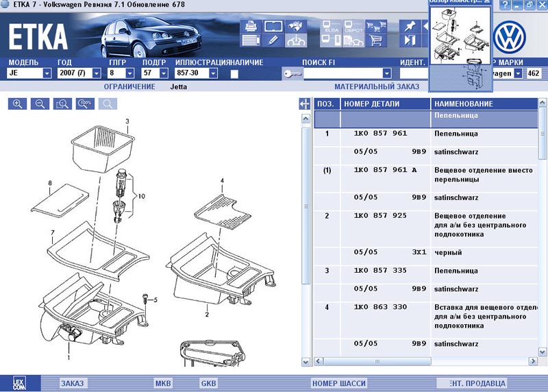Click the key icon beside ПОИСК FI
This screenshot has width=548, height=392.
292,74
